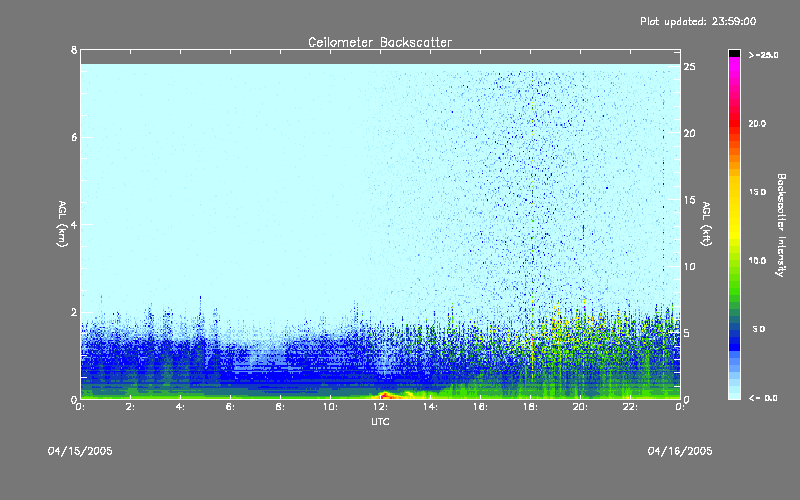Pick the red band of the colorbar
This screenshot has width=800, height=500.
[x=734, y=125]
